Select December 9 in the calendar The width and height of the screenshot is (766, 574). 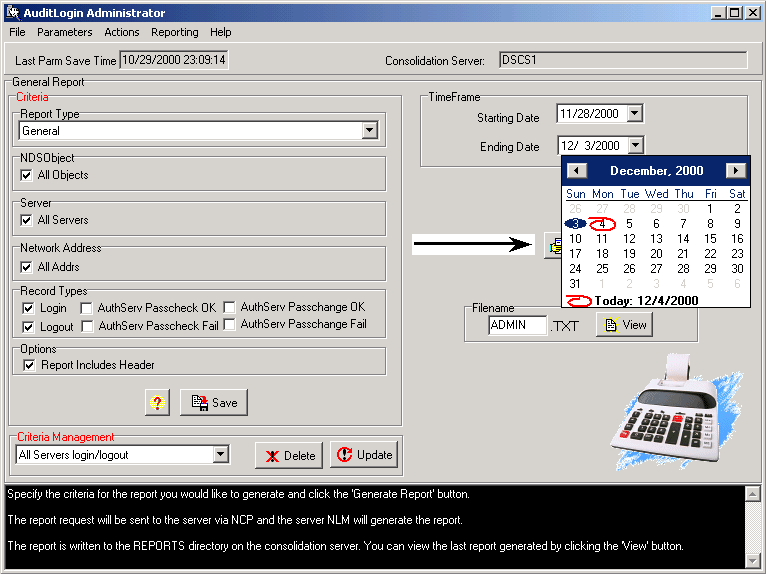(737, 224)
